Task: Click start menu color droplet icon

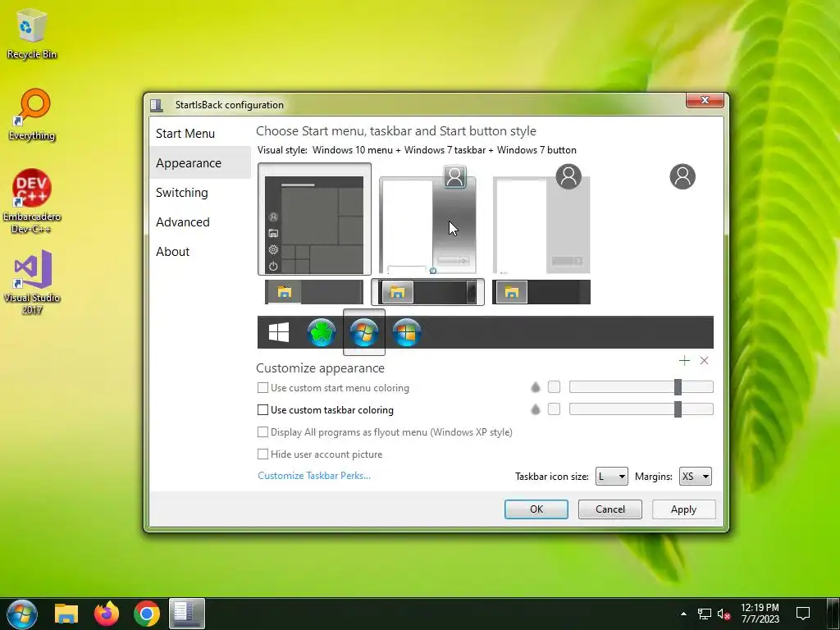Action: click(x=535, y=387)
